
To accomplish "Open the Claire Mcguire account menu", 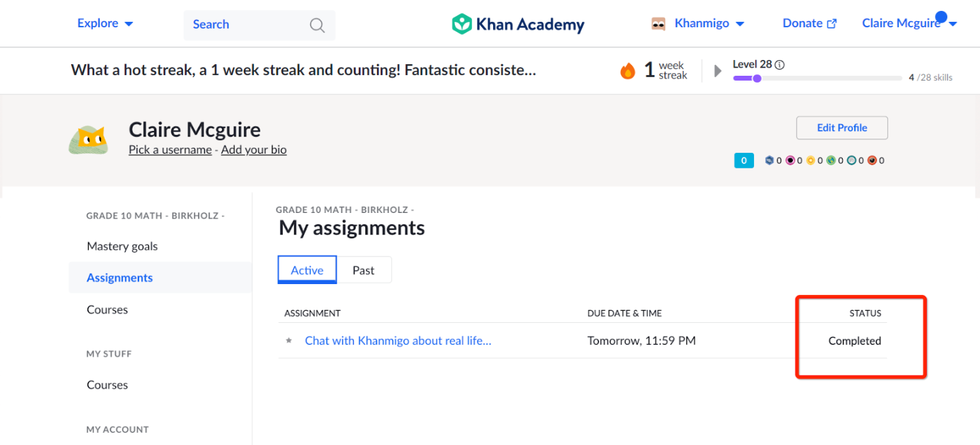I will 909,23.
